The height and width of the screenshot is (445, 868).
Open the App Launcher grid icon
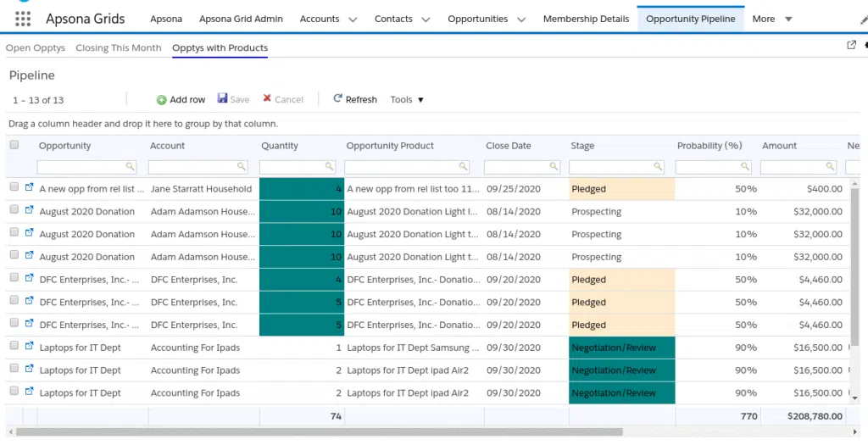tap(23, 19)
